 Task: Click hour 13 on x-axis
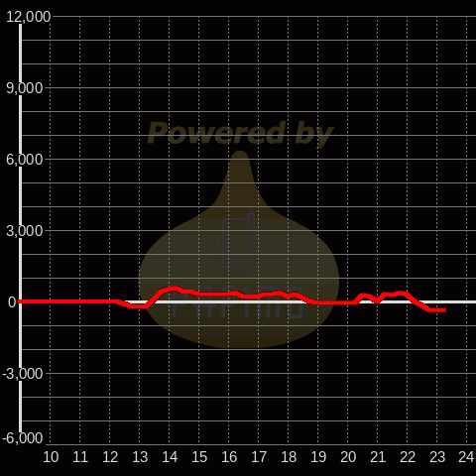coord(140,457)
